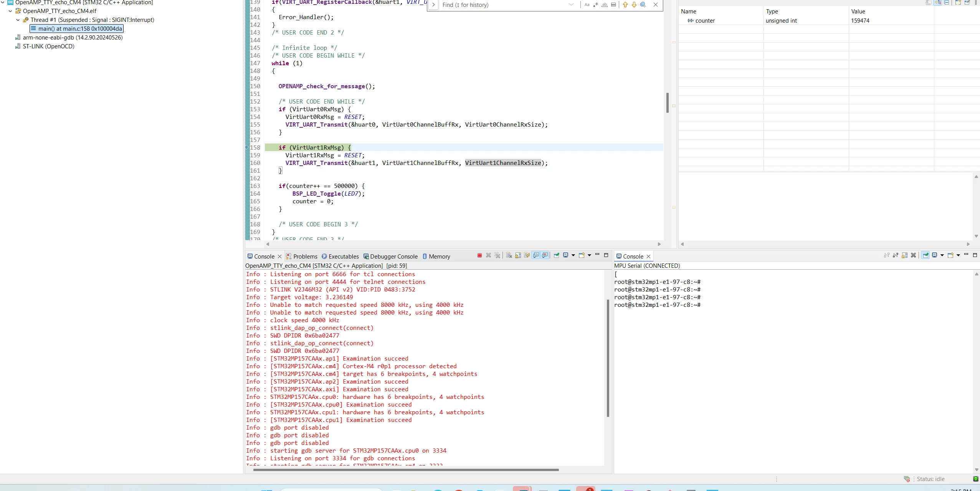Image resolution: width=980 pixels, height=491 pixels.
Task: Click the code editor vertical scrollbar thumb
Action: click(x=668, y=103)
